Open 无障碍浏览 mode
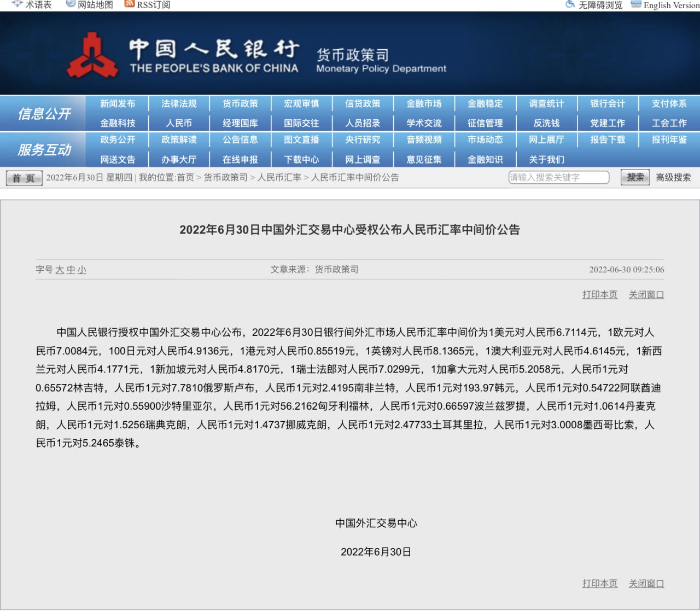The width and height of the screenshot is (700, 611). tap(600, 5)
